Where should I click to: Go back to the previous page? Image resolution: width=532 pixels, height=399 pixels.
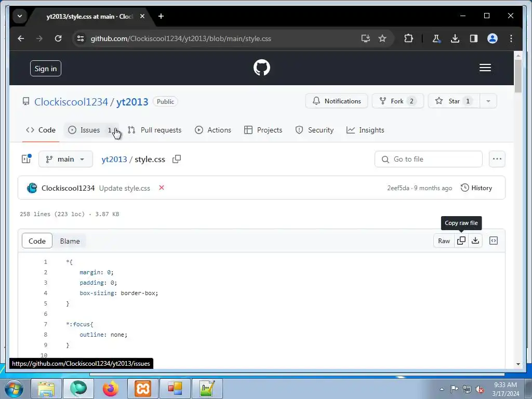coord(21,38)
